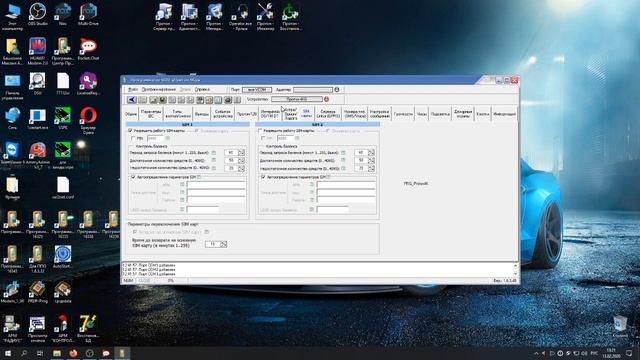The image size is (640, 360).
Task: Open the Справка menu
Action: [202, 89]
